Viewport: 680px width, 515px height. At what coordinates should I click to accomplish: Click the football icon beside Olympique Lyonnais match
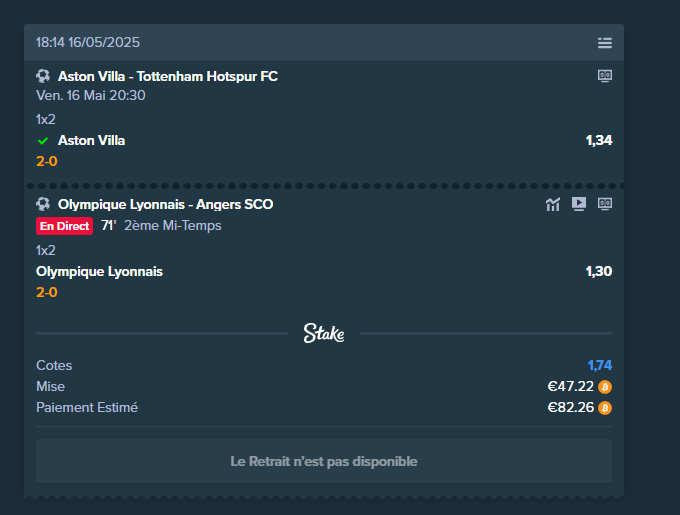[x=43, y=204]
